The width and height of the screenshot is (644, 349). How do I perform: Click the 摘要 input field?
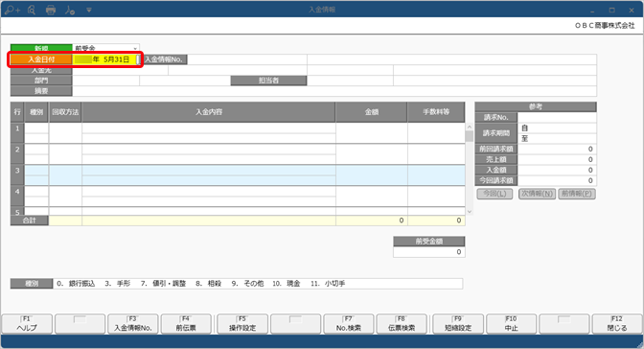pyautogui.click(x=334, y=91)
